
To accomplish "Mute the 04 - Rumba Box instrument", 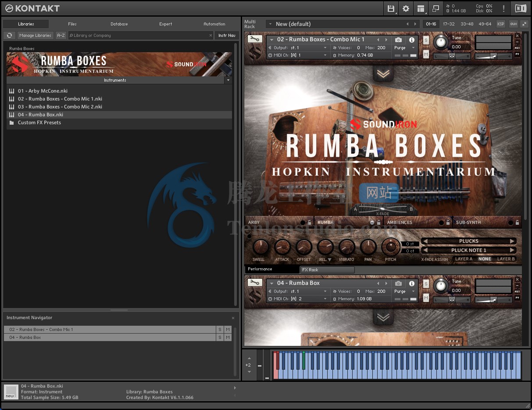I will click(x=426, y=298).
